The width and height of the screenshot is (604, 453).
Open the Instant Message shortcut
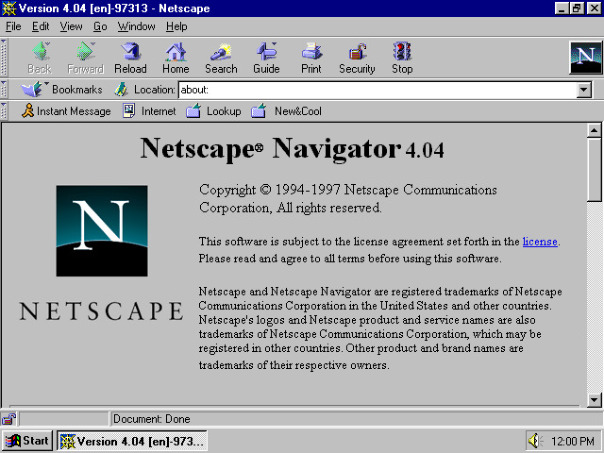coord(66,111)
